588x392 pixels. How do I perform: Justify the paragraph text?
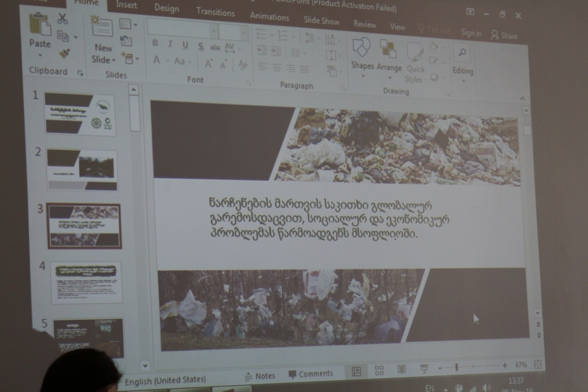coord(305,70)
